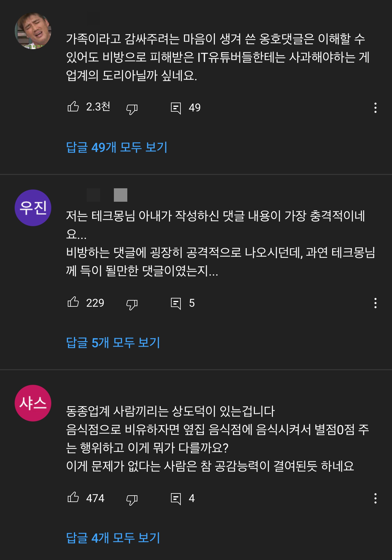The height and width of the screenshot is (560, 392).
Task: Select the comment text about 동종업계 상도덕
Action: point(218,439)
